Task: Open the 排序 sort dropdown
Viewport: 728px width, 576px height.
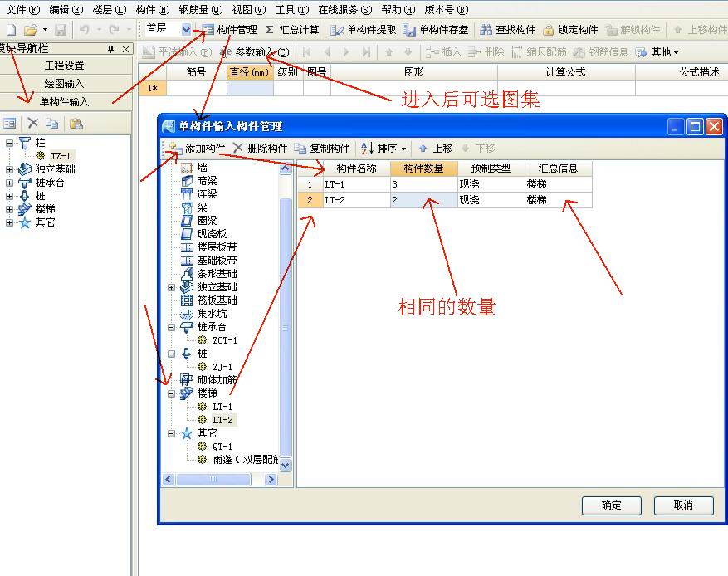Action: (x=384, y=148)
